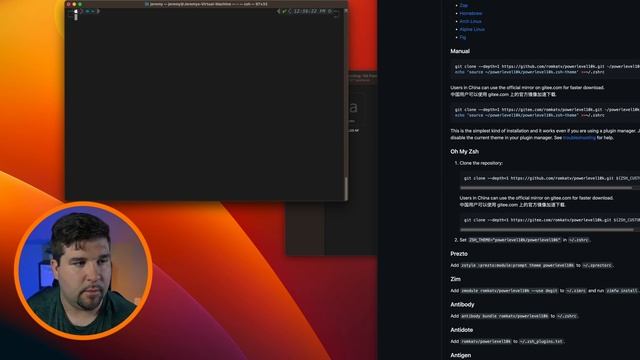Follow the troubleshooting link
The height and width of the screenshot is (360, 640).
point(579,138)
